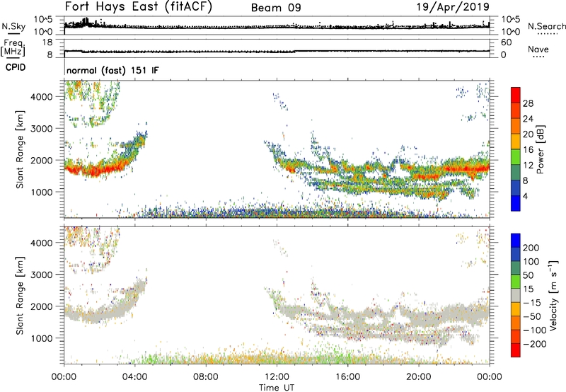Click the 4000 tick of power panel
Viewport: 566px width, 392px height.
click(41, 97)
